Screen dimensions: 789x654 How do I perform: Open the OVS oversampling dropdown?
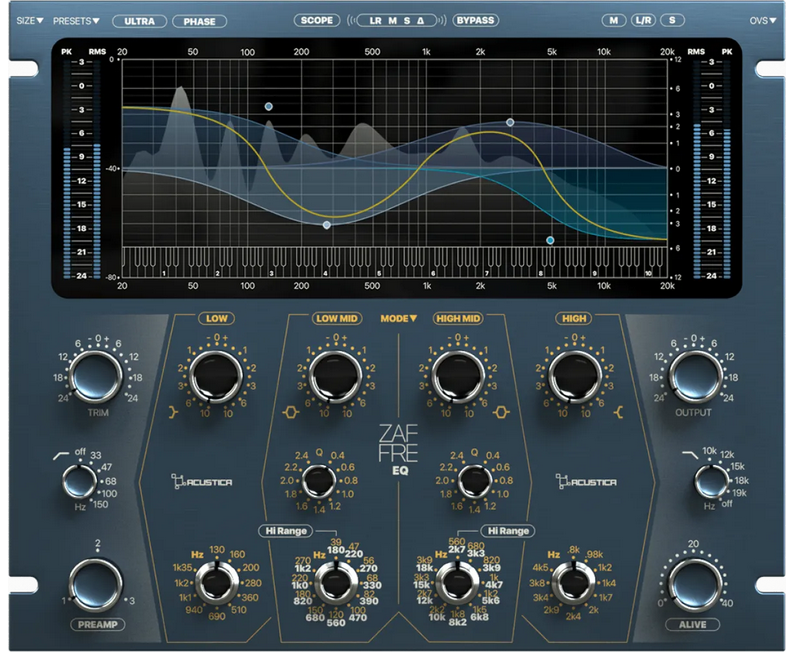click(x=763, y=21)
